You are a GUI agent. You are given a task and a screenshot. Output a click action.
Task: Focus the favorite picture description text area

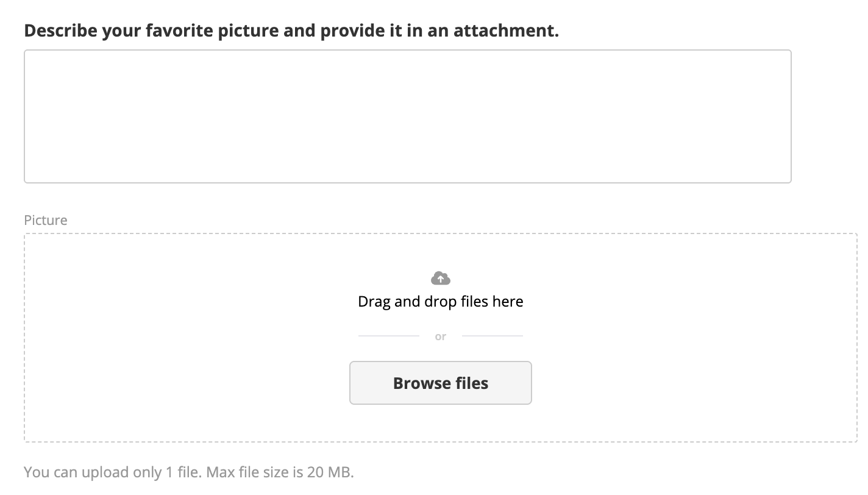tap(407, 116)
